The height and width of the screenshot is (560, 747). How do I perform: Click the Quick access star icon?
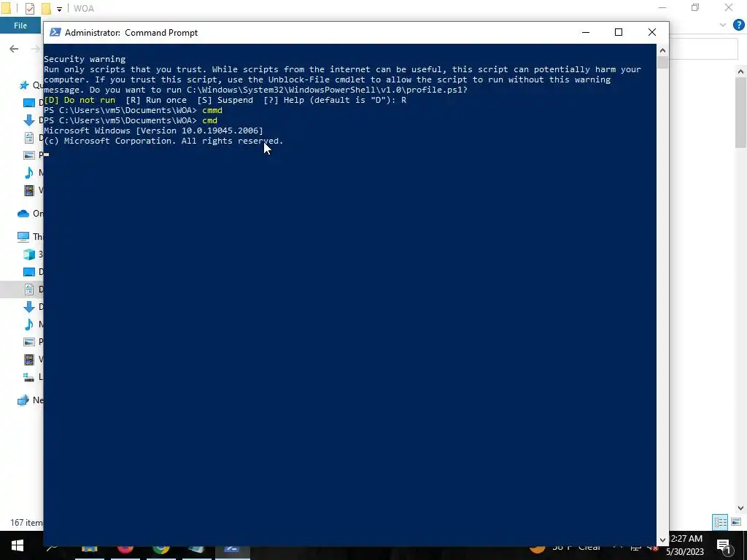24,85
